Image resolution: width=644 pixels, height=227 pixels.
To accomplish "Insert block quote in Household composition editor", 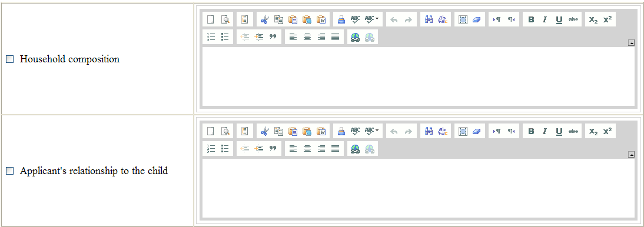I will coord(273,36).
